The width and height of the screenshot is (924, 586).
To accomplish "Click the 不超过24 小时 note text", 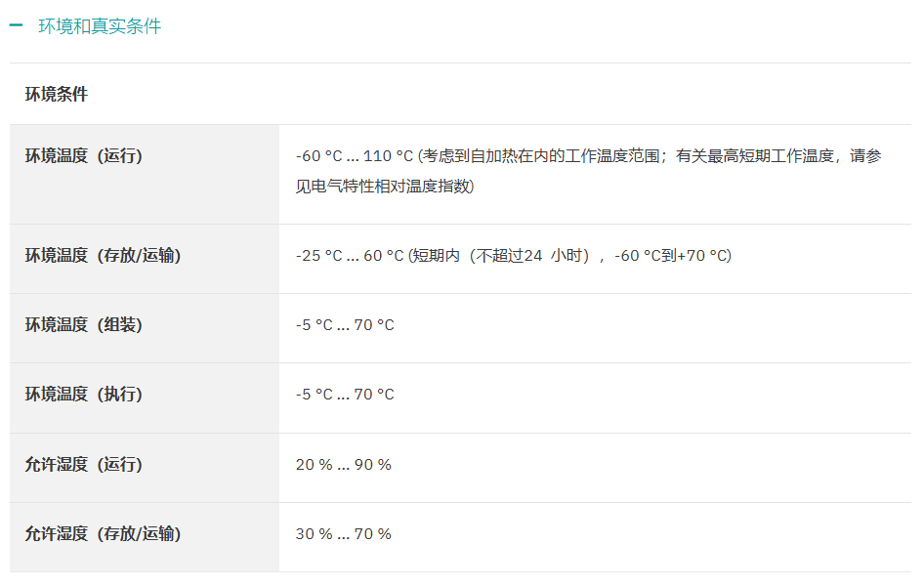I will click(529, 256).
